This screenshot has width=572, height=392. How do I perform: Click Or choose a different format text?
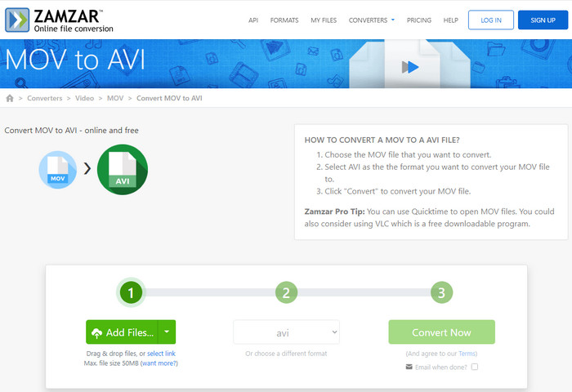pyautogui.click(x=286, y=354)
